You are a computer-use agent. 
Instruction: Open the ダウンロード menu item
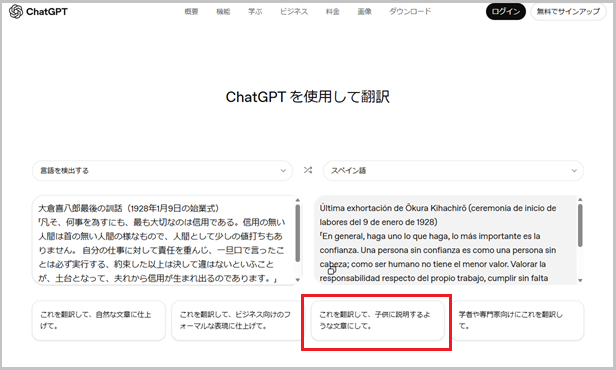[410, 12]
